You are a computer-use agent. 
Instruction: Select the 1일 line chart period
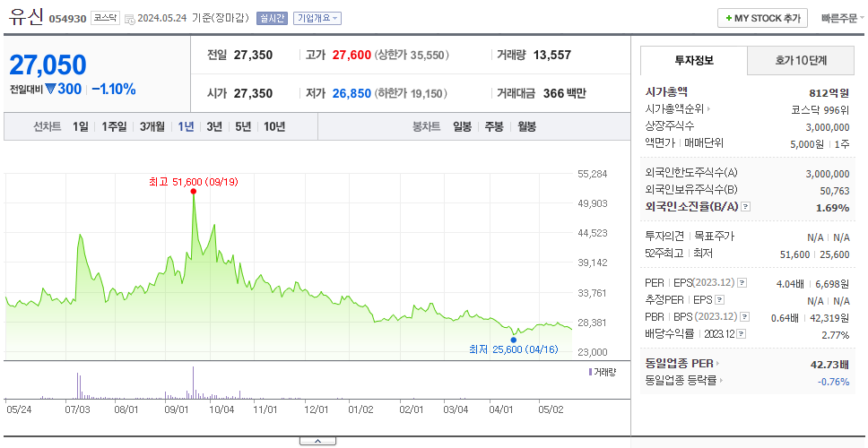[81, 126]
